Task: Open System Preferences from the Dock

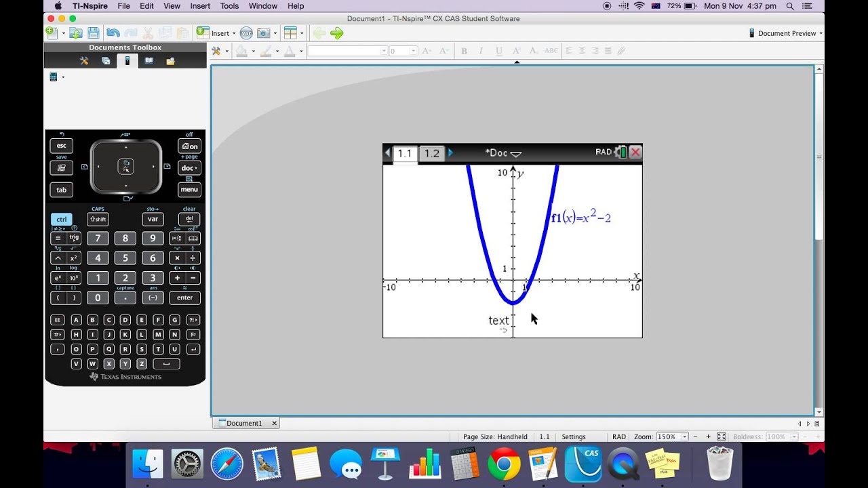Action: point(187,464)
